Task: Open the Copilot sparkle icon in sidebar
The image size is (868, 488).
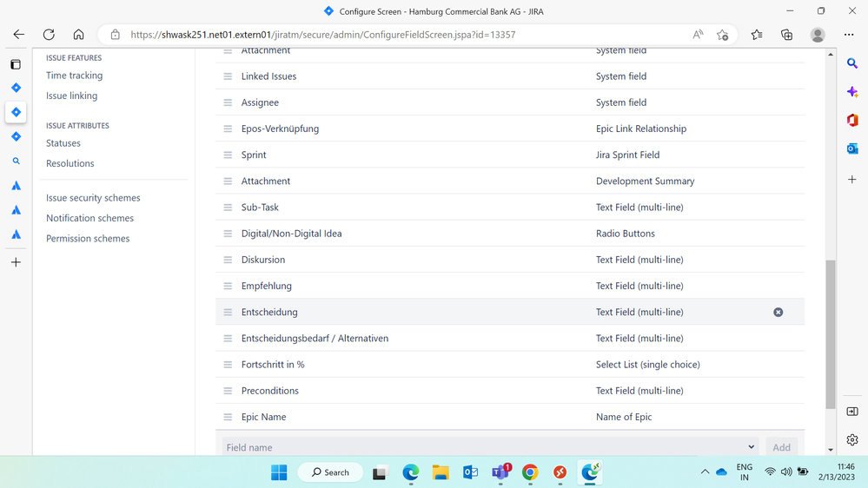Action: point(852,92)
